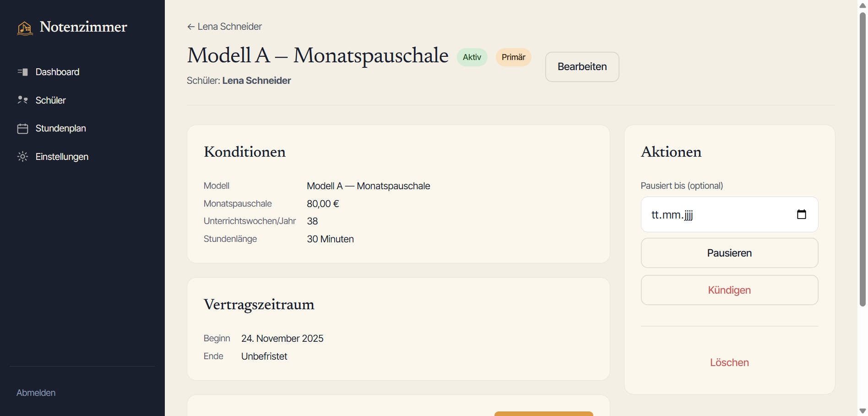Click the Kündigen button
Image resolution: width=868 pixels, height=416 pixels.
coord(729,290)
